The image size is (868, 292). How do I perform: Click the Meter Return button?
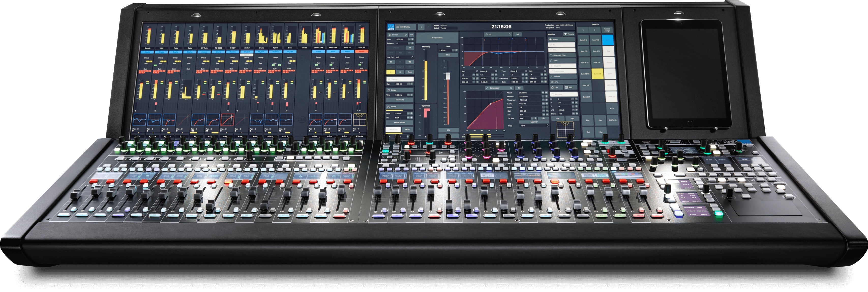pos(400,122)
